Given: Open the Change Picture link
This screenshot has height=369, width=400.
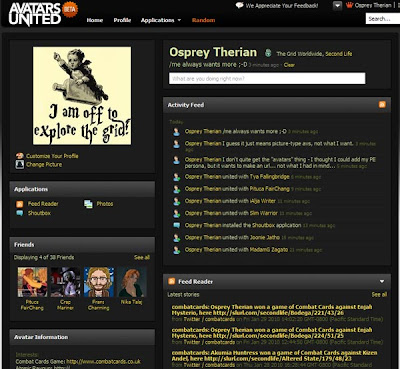Looking at the screenshot, I should 44,164.
